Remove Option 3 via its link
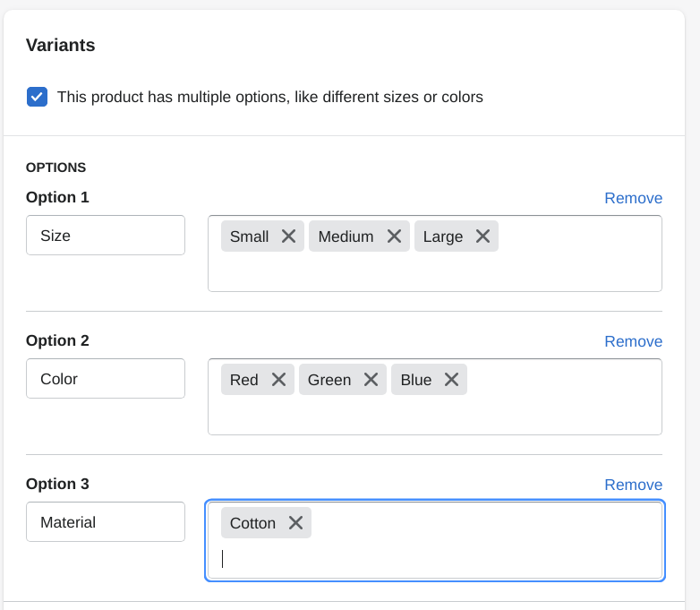Screen dimensions: 700x610 tap(633, 485)
